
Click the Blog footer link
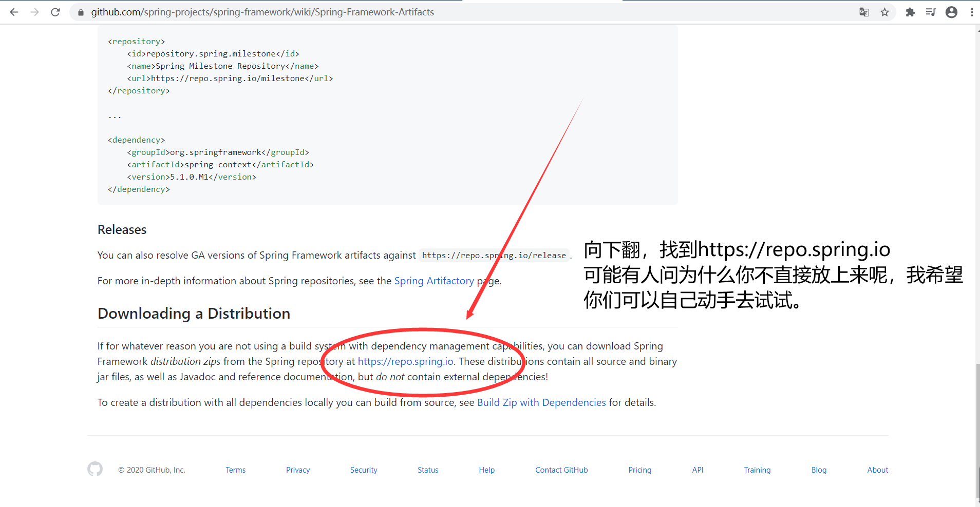(x=819, y=470)
